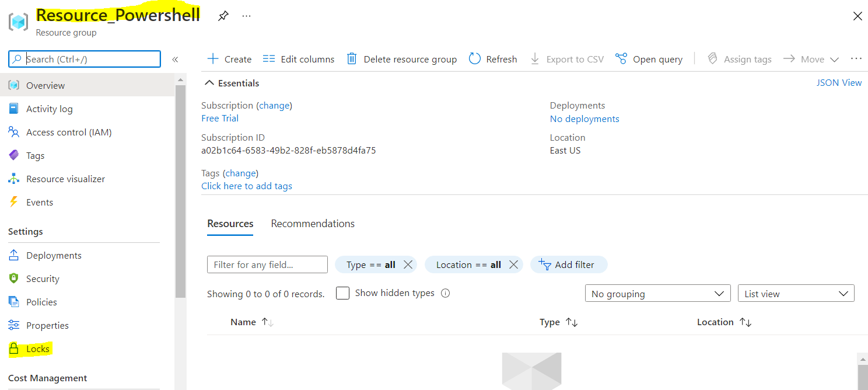Click the Create plus icon
Viewport: 868px width, 390px height.
(x=213, y=59)
